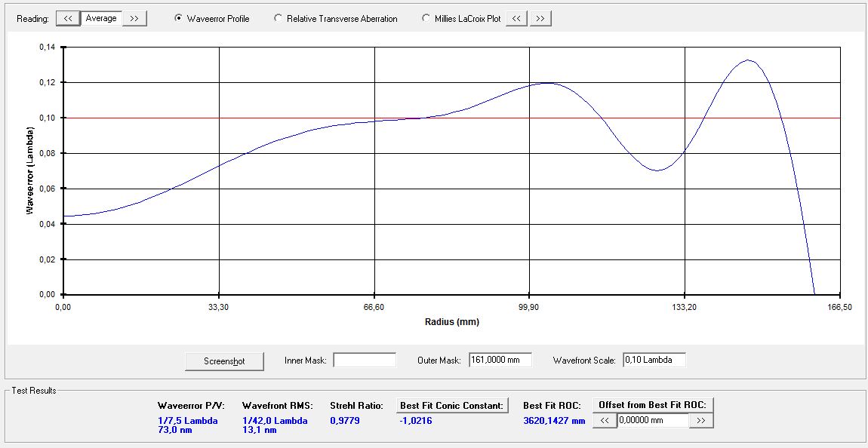The image size is (868, 448).
Task: Decrease ROC offset with << button
Action: pos(605,420)
